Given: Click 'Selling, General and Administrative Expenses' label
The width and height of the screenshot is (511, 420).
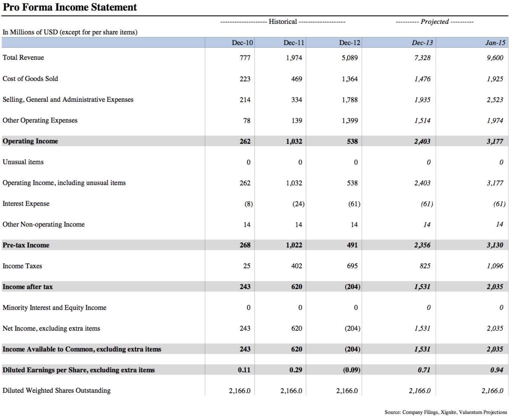Looking at the screenshot, I should click(68, 100).
